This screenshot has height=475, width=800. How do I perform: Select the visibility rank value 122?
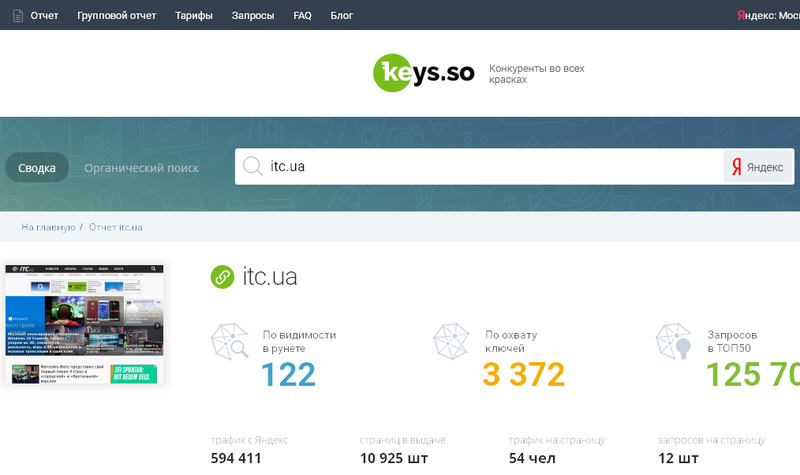point(288,374)
